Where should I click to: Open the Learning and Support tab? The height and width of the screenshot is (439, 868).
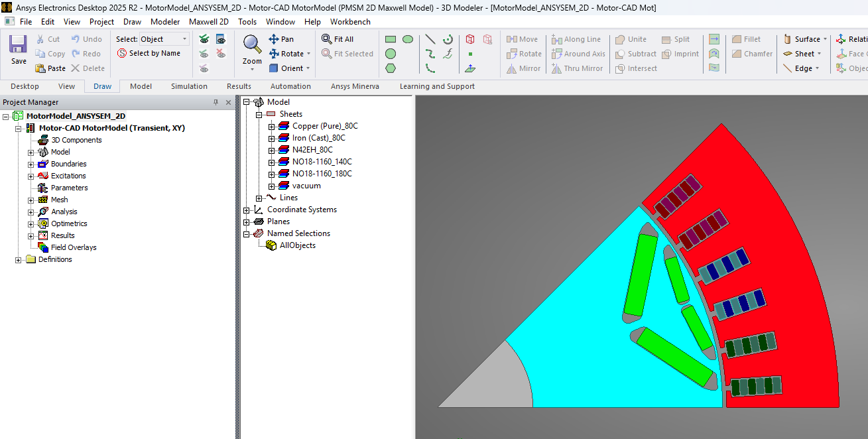point(437,86)
